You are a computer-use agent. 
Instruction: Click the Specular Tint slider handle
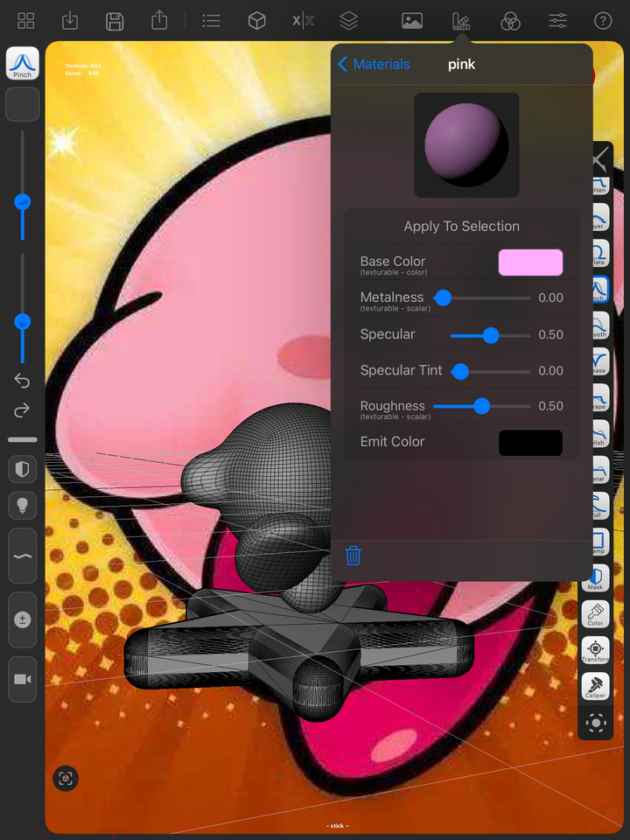pos(460,371)
